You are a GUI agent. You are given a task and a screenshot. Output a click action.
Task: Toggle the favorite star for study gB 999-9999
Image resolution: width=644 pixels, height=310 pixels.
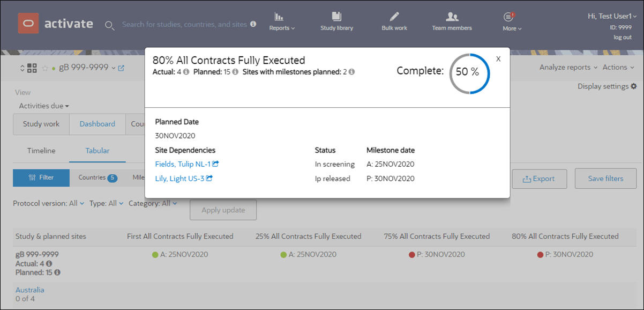coord(46,68)
